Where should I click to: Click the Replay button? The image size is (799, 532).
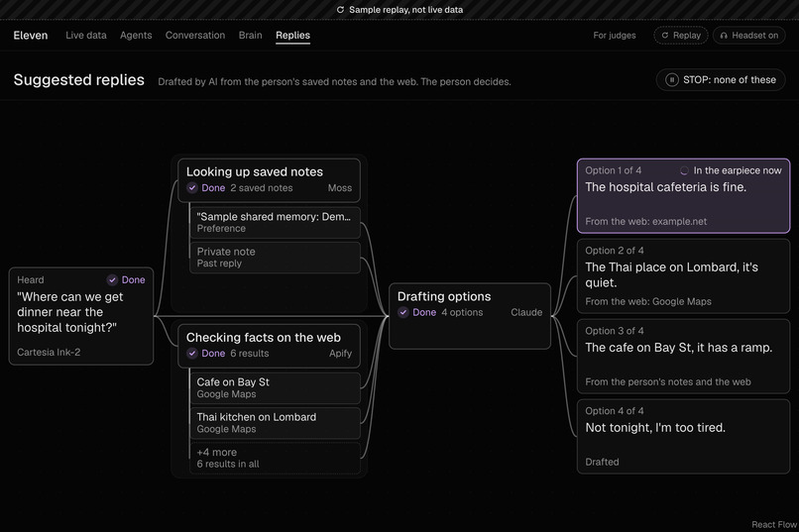click(681, 35)
